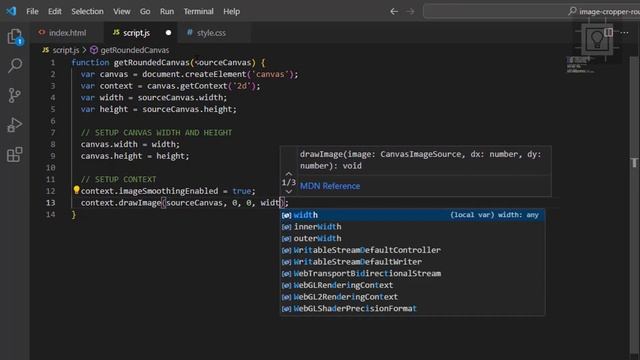Open the editor More Actions ellipsis
This screenshot has width=640, height=360.
(624, 32)
